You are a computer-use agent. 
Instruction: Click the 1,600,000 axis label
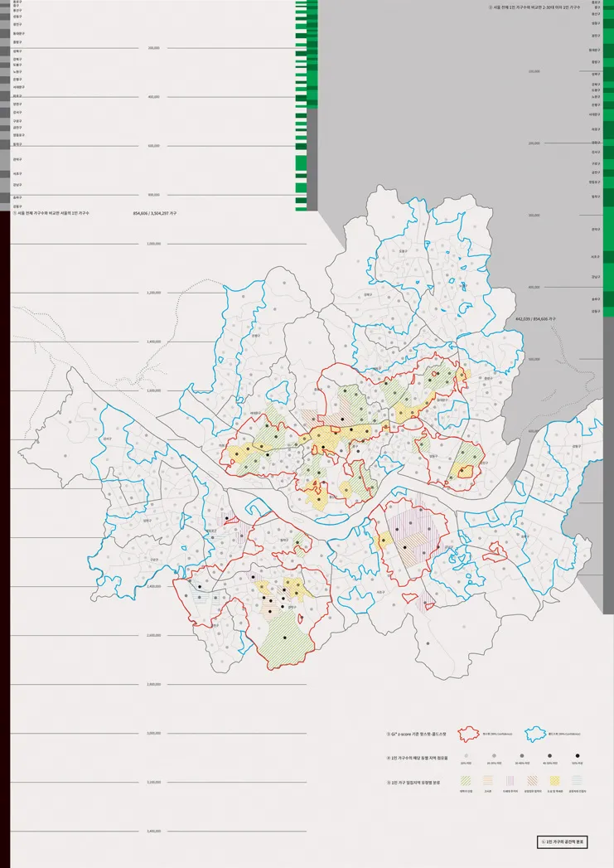click(x=154, y=390)
